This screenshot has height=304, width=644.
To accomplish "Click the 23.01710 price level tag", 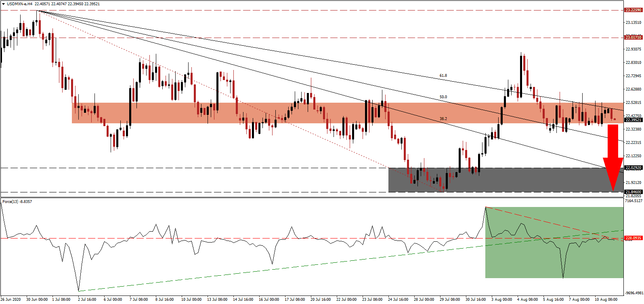I will [x=633, y=37].
